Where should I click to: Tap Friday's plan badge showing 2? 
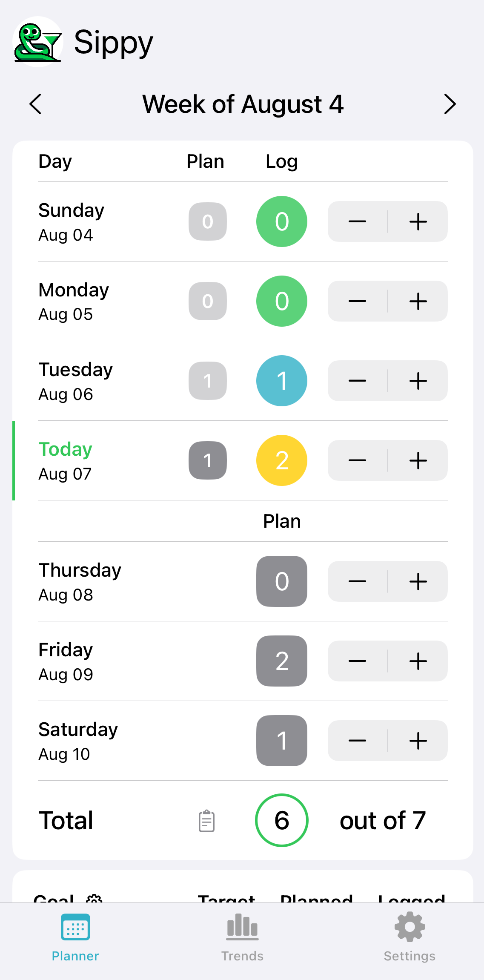click(282, 661)
